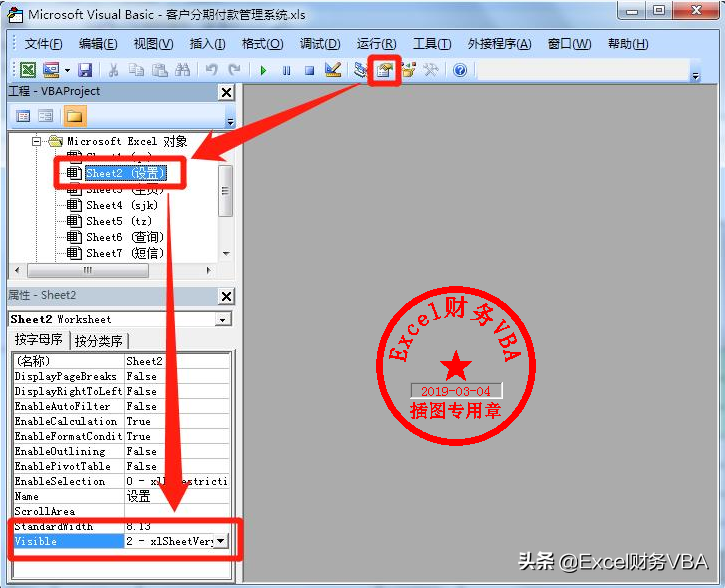
Task: Open Project Explorer toolbar icon
Action: tap(361, 70)
